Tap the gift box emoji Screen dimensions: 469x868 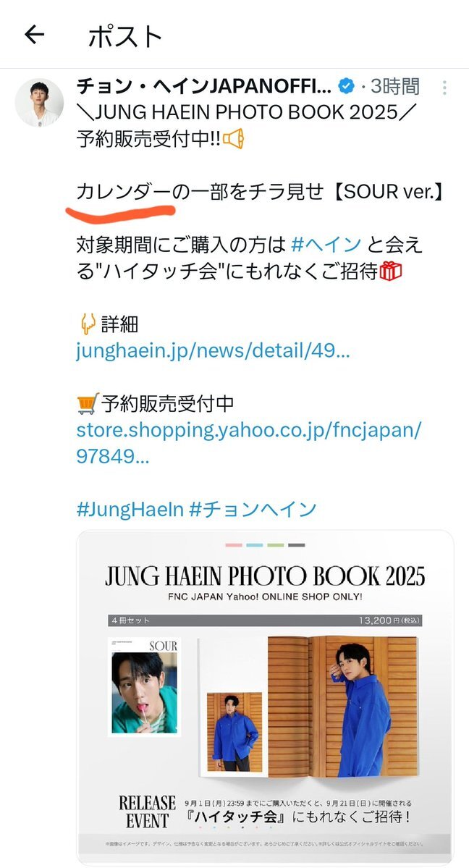pos(390,271)
